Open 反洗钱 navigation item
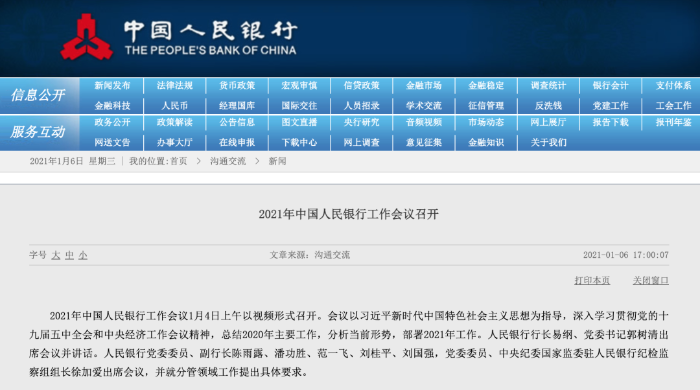 point(548,106)
